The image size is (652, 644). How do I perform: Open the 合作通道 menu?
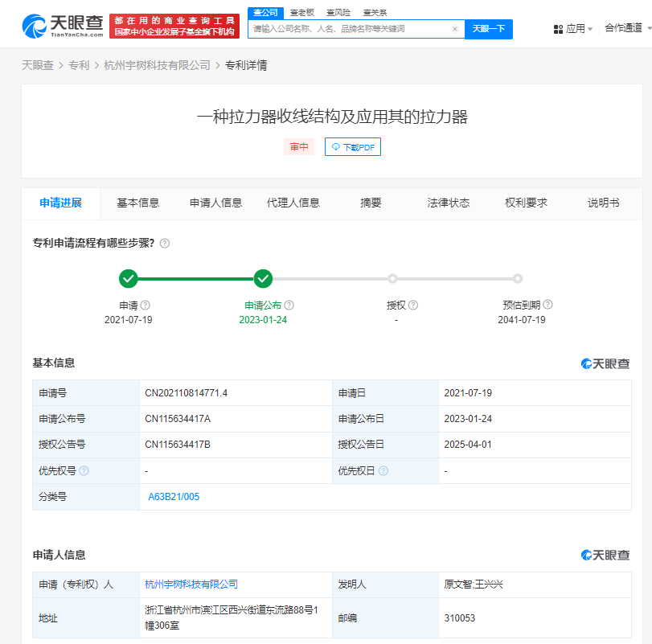[x=624, y=28]
